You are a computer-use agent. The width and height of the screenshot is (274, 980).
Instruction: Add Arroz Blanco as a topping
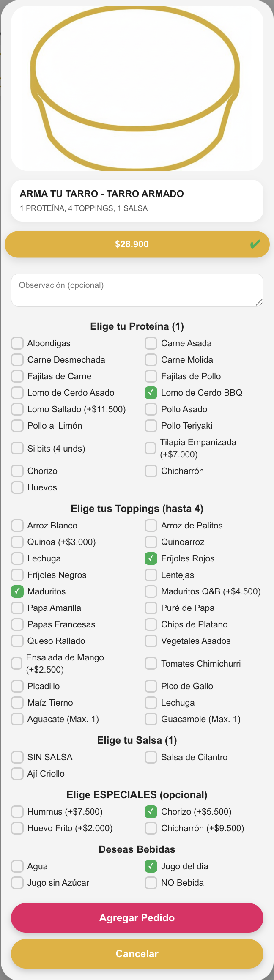point(17,525)
